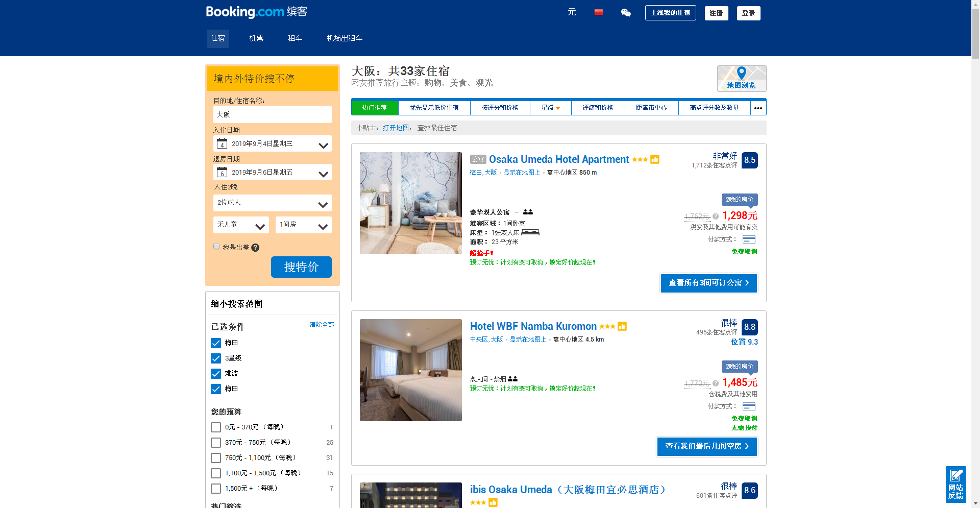Viewport: 980px width, 508px height.
Task: Open currency selector 元
Action: [x=572, y=12]
